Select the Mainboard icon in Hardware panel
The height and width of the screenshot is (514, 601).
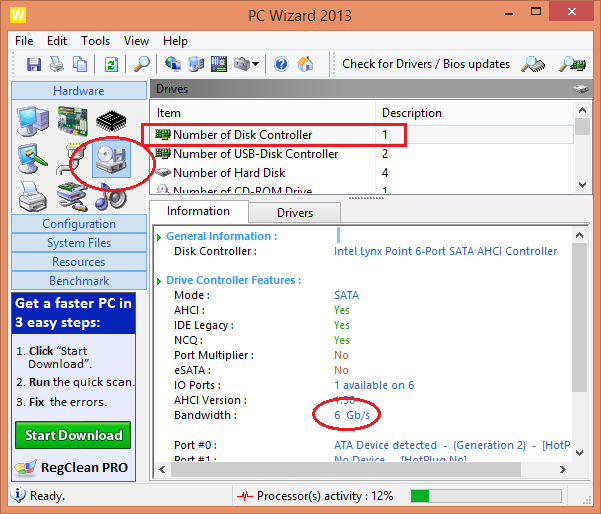coord(72,122)
